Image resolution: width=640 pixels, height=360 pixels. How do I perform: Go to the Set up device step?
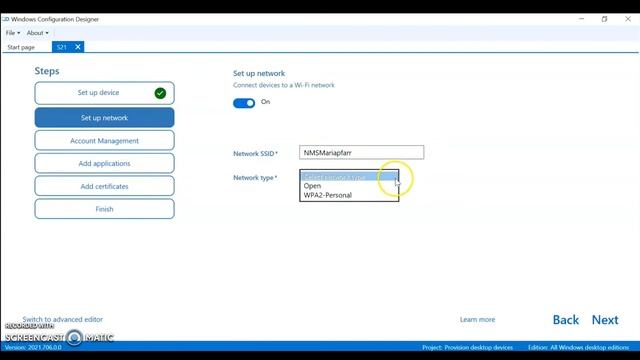coord(104,93)
